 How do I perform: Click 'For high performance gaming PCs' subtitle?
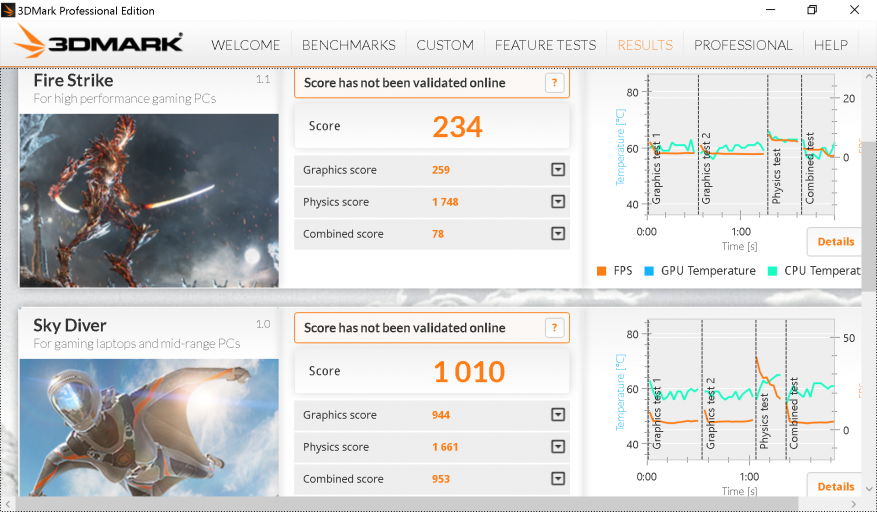125,98
